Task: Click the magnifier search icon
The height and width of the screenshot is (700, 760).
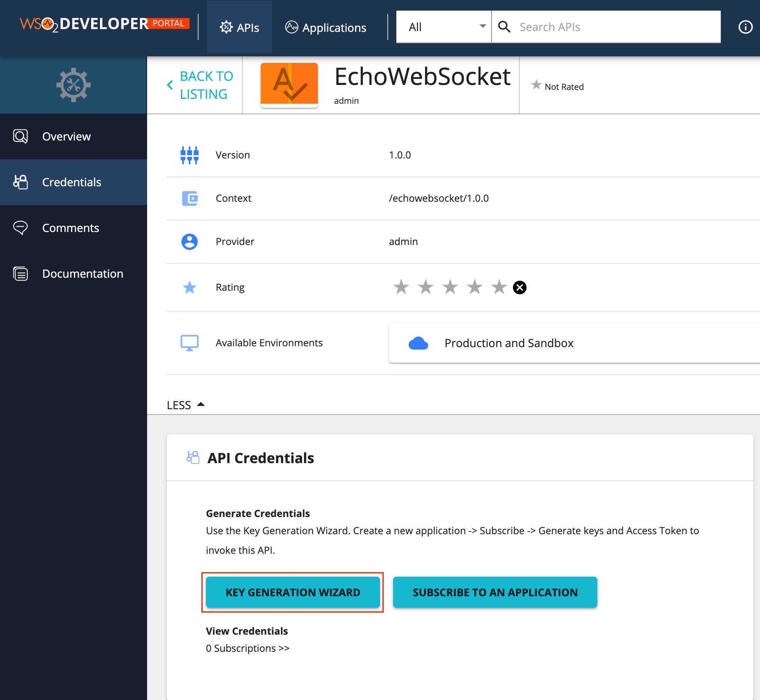Action: [504, 27]
